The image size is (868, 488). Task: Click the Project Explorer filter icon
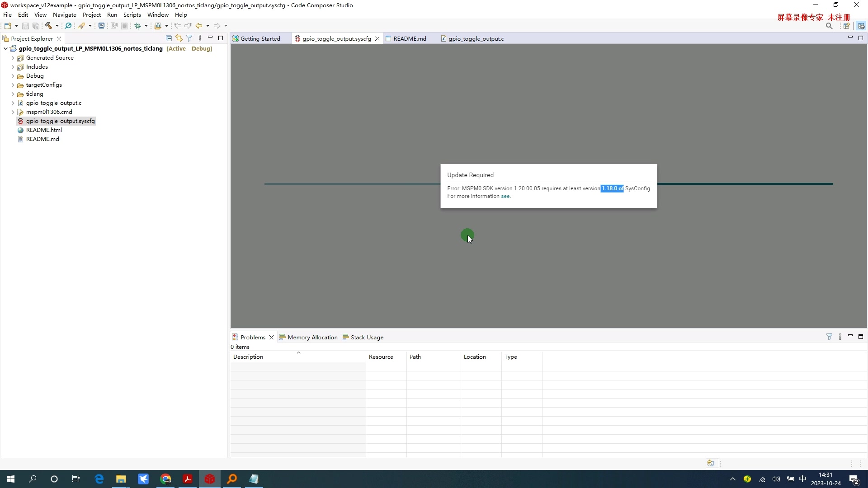point(189,38)
